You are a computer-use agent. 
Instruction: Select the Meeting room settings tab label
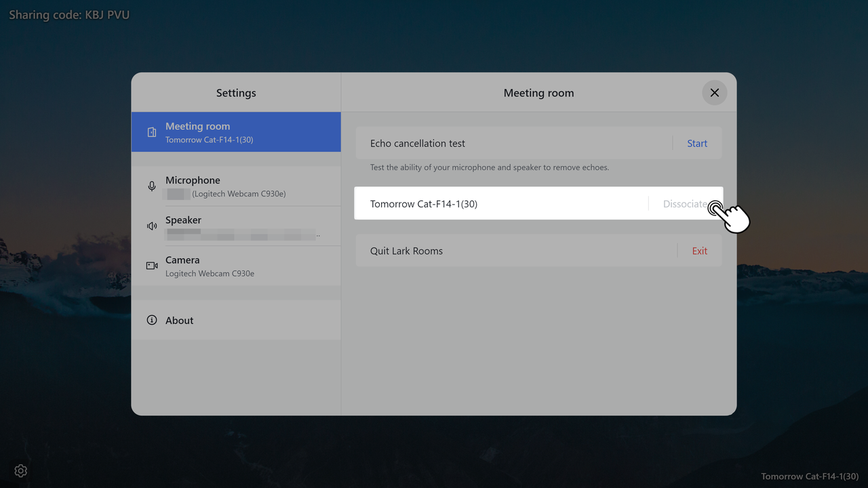197,127
